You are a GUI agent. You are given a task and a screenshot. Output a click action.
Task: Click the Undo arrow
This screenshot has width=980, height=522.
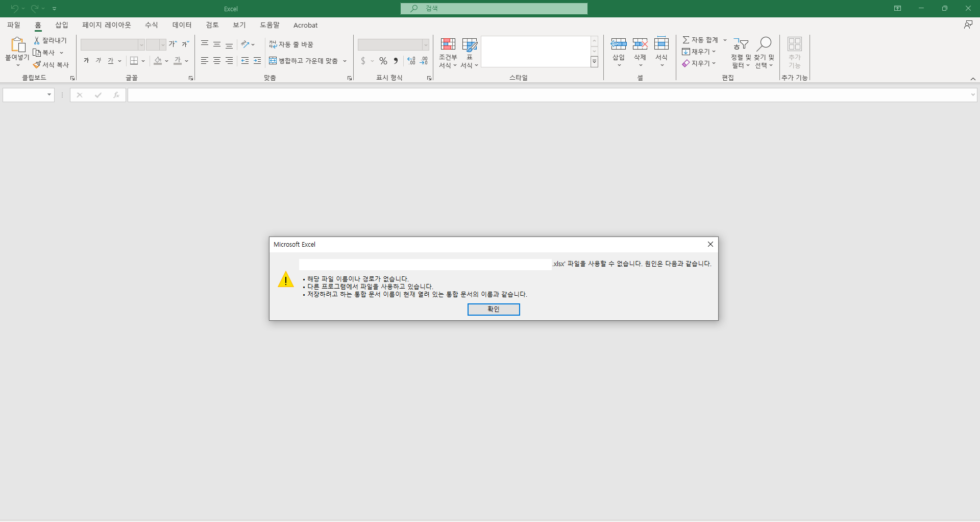(x=14, y=9)
